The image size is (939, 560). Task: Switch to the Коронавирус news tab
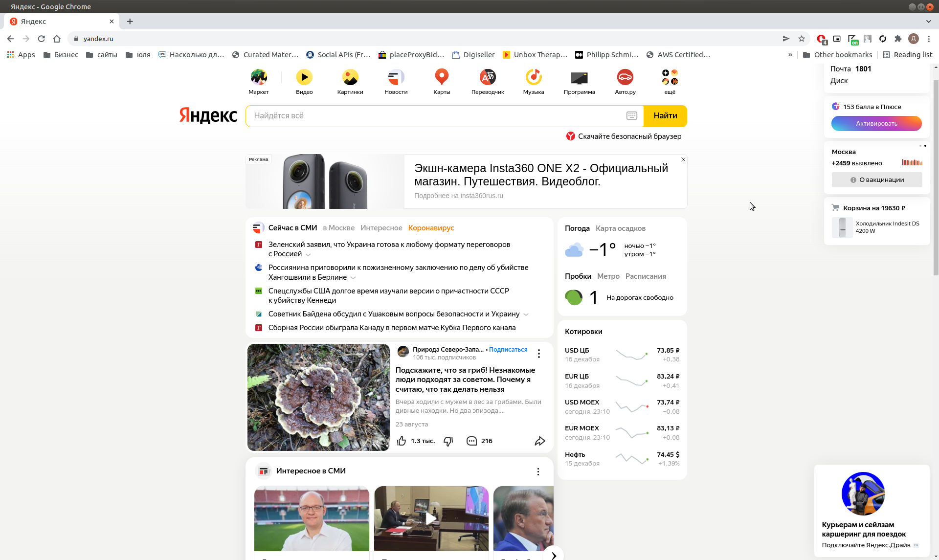click(x=431, y=228)
